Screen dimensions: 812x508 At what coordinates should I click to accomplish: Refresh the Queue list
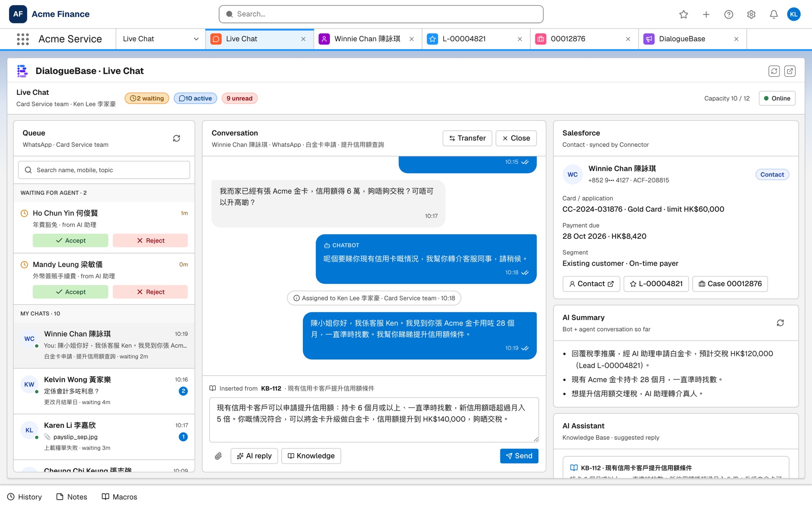(x=176, y=138)
